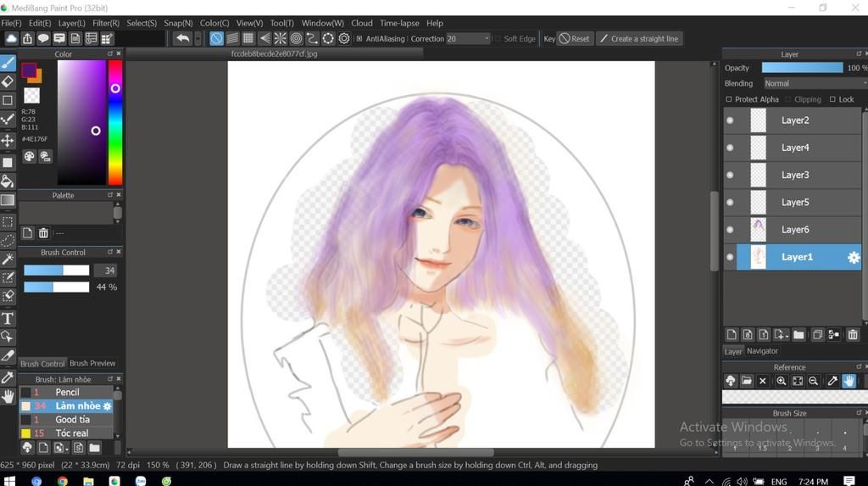Enable radial snap
Screen dimensions: 868x486
click(280, 38)
